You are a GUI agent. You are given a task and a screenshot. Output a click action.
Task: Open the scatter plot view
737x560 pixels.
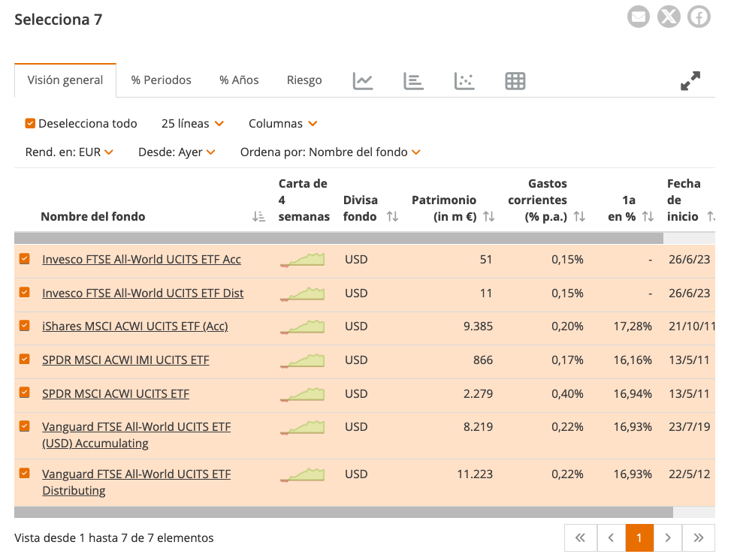(464, 79)
